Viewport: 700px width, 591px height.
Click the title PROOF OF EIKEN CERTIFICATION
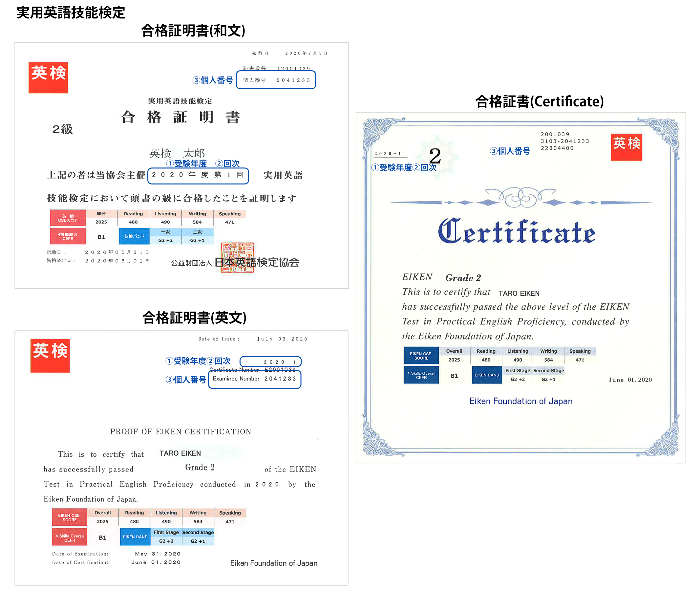(x=180, y=431)
